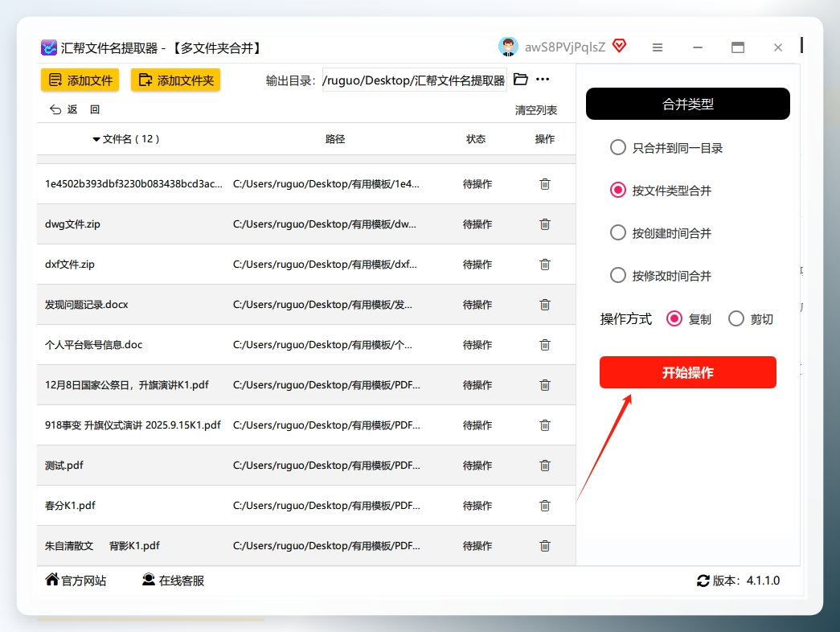Viewport: 840px width, 632px height.
Task: Click 待操作 status of 发现问题记录.docx row
Action: [x=477, y=305]
